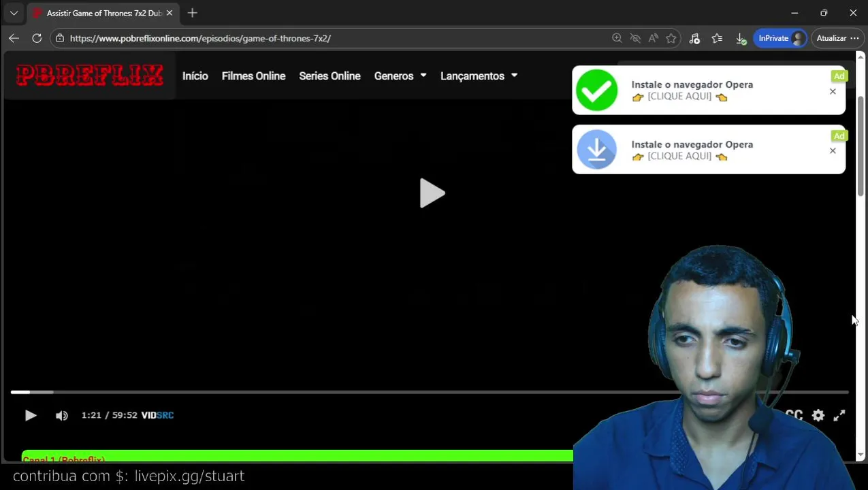Reload the page with refresh icon
Image resolution: width=868 pixels, height=490 pixels.
37,38
